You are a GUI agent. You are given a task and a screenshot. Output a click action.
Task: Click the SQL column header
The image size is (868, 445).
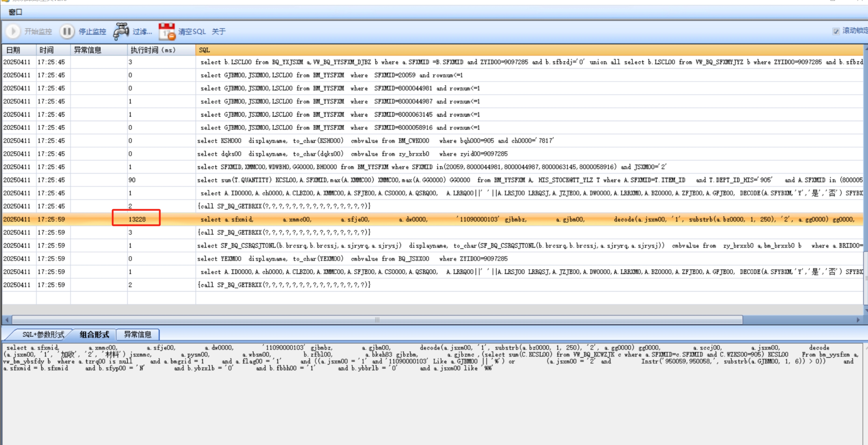(204, 50)
